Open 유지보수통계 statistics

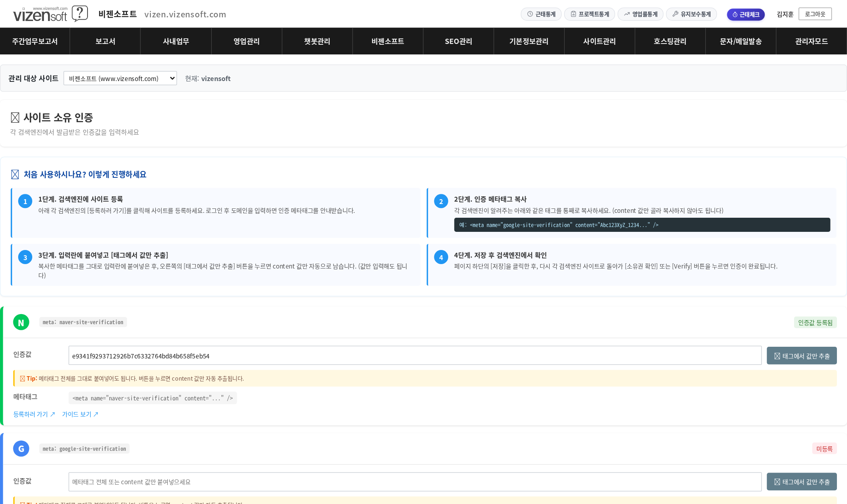click(691, 14)
